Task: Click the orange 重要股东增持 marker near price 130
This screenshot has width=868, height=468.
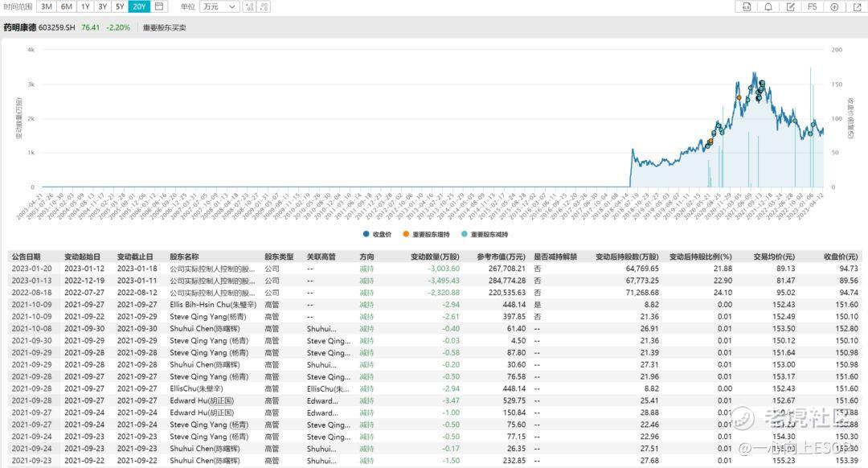Action: 739,98
